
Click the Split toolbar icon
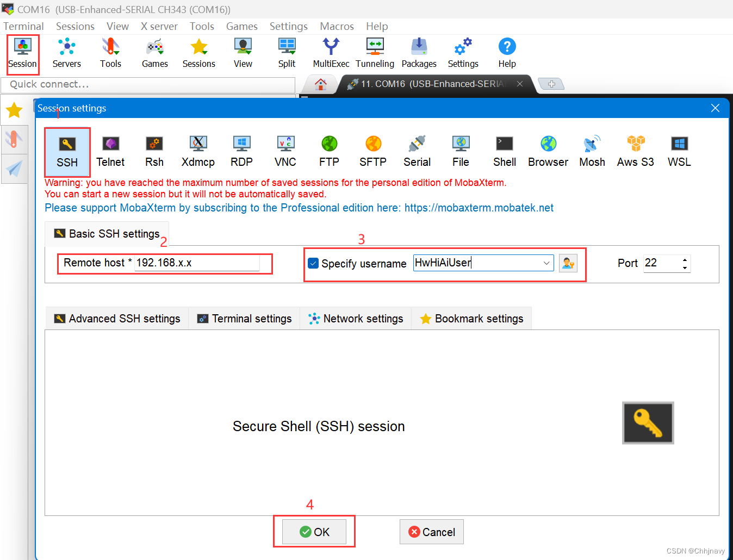pos(287,54)
